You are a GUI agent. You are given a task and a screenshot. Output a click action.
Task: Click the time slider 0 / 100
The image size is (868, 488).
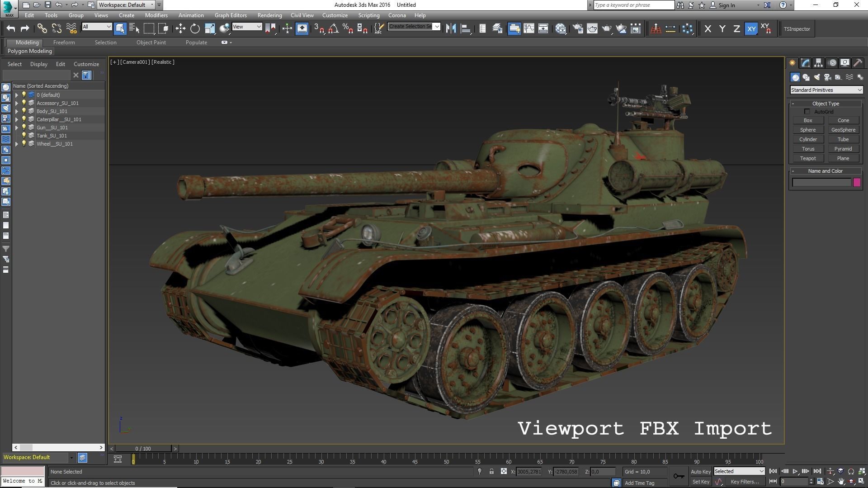coord(143,449)
